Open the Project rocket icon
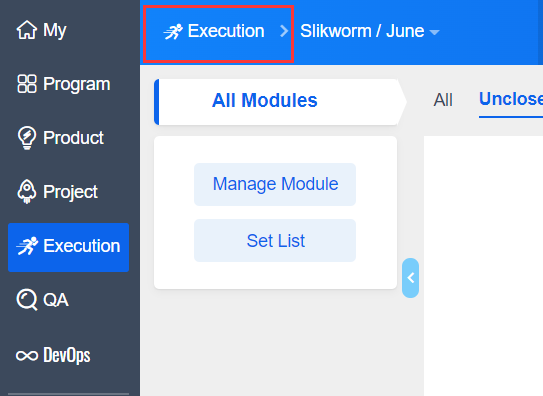 (27, 191)
